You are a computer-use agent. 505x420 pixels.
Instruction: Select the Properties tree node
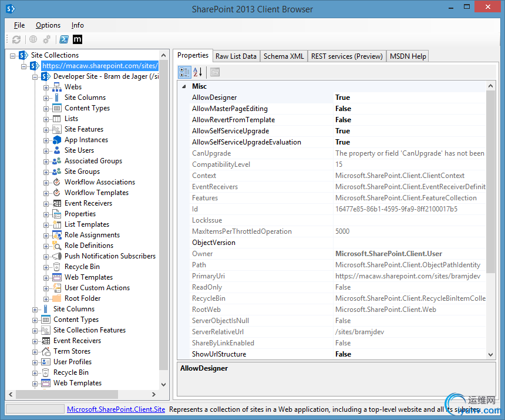click(80, 214)
